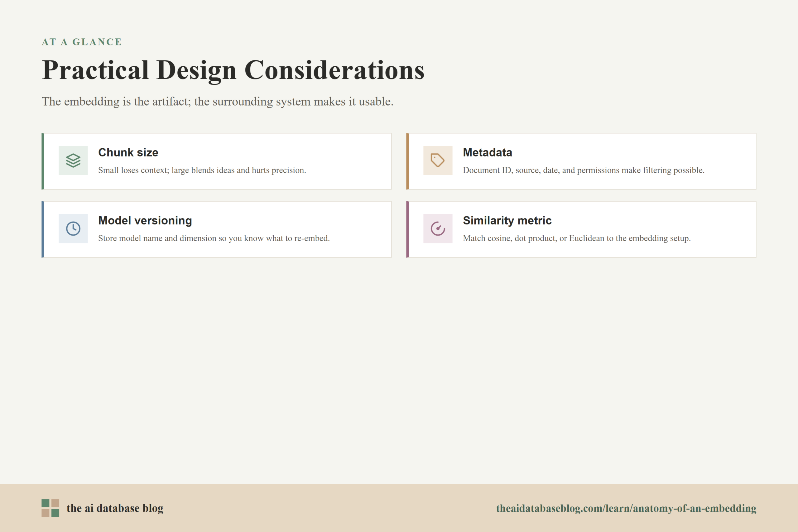Viewport: 798px width, 532px height.
Task: Click the 'AT A GLANCE' label
Action: coord(81,42)
